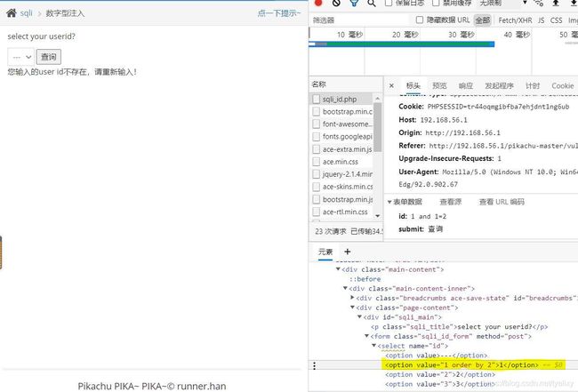Collapse the sqli_main div node
Viewport: 578px width, 392px height.
(x=359, y=316)
